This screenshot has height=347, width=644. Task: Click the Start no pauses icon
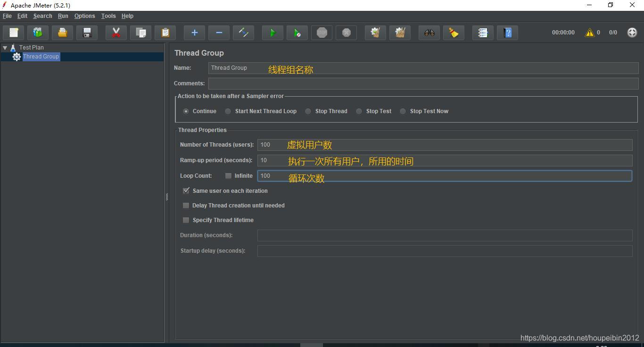coord(297,33)
